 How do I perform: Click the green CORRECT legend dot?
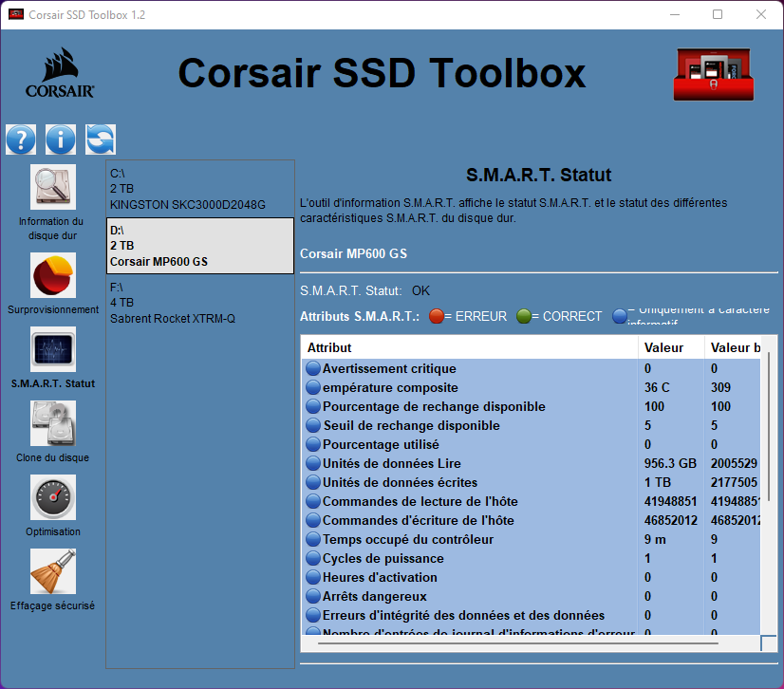click(524, 316)
